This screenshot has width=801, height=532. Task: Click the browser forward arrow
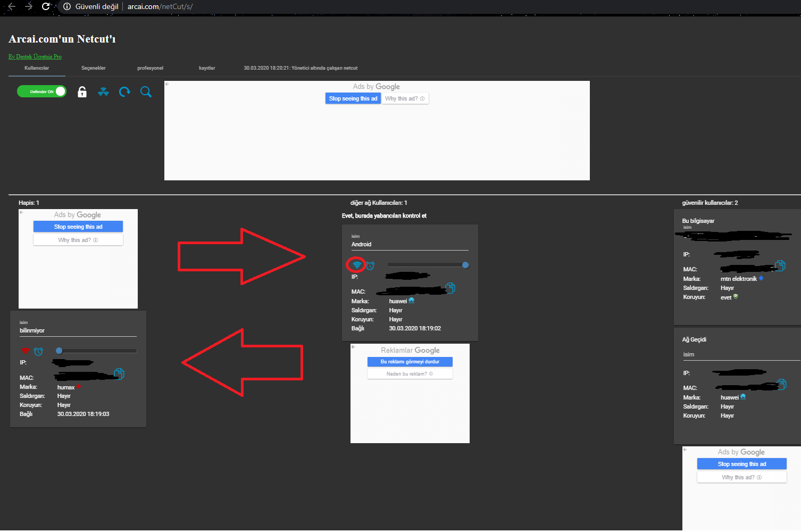[x=29, y=6]
